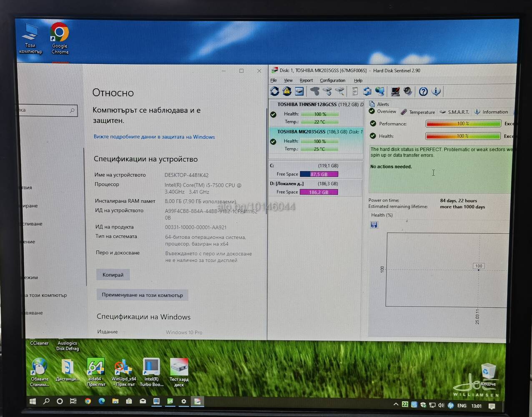
Task: Click the volume icon in system tray
Action: pyautogui.click(x=441, y=405)
